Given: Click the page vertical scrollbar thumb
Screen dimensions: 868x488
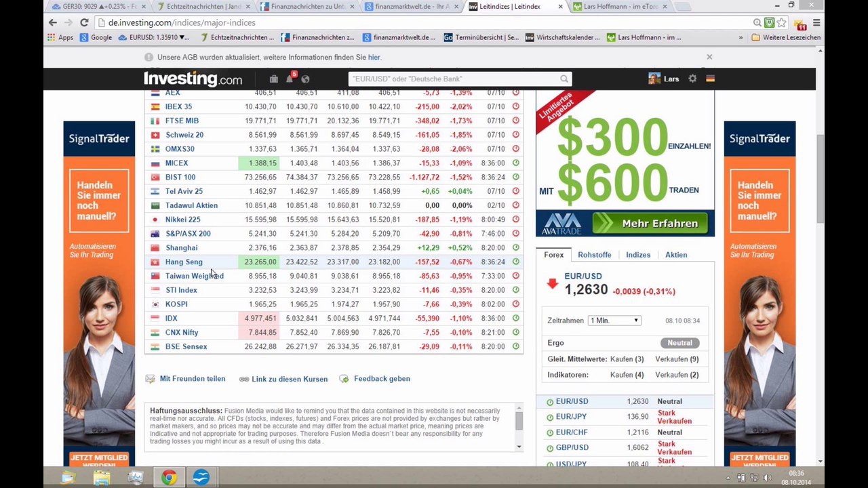Looking at the screenshot, I should 820,178.
